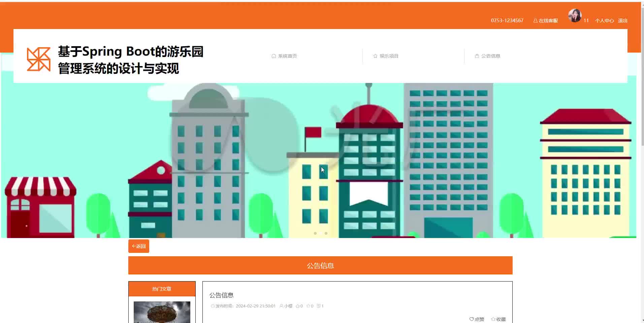Click the star icon next to 收藏
The image size is (644, 323).
click(493, 319)
